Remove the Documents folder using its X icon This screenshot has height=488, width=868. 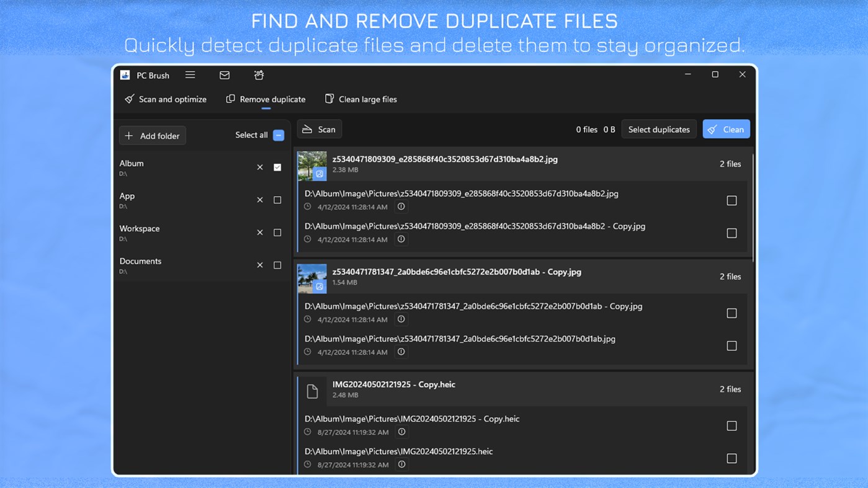tap(260, 265)
